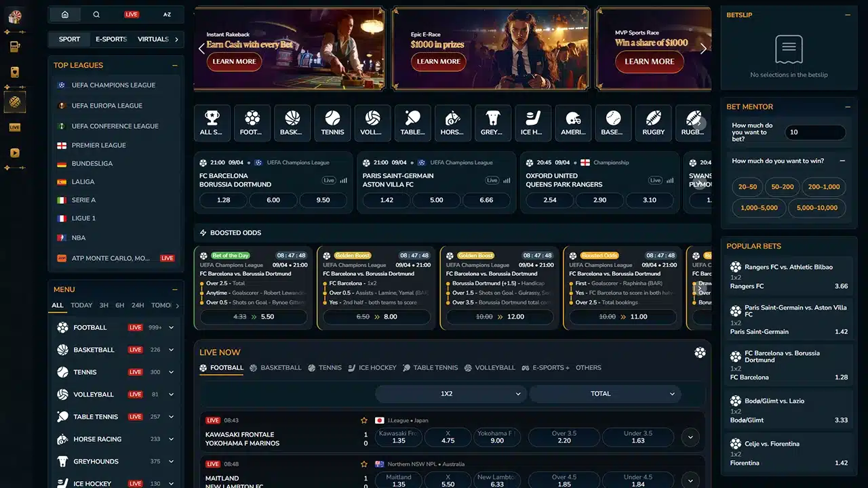Open the 1X2 market dropdown
The width and height of the screenshot is (868, 488).
point(450,394)
